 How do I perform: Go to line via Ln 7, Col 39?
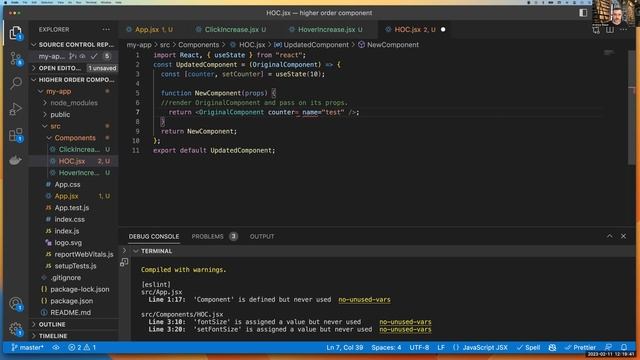point(344,347)
